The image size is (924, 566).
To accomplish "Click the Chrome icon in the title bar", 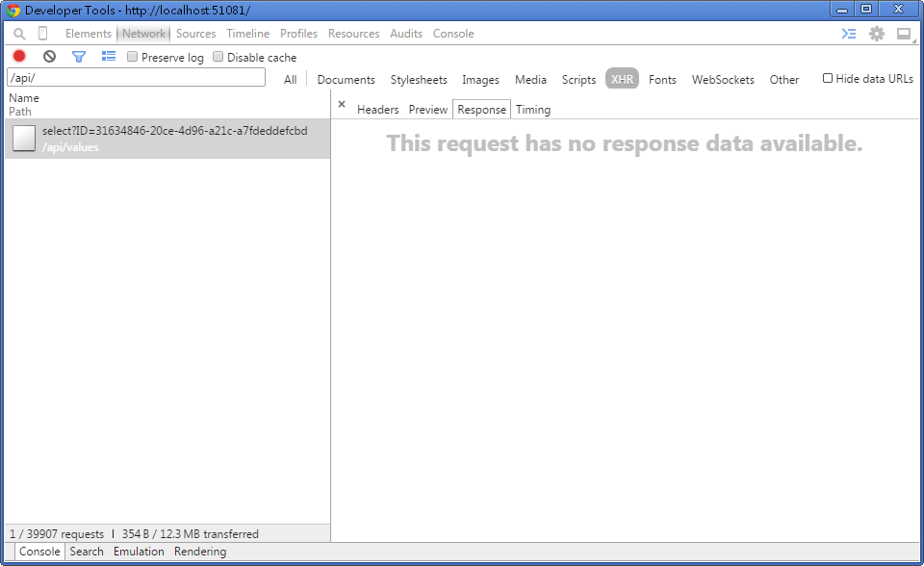I will click(13, 10).
